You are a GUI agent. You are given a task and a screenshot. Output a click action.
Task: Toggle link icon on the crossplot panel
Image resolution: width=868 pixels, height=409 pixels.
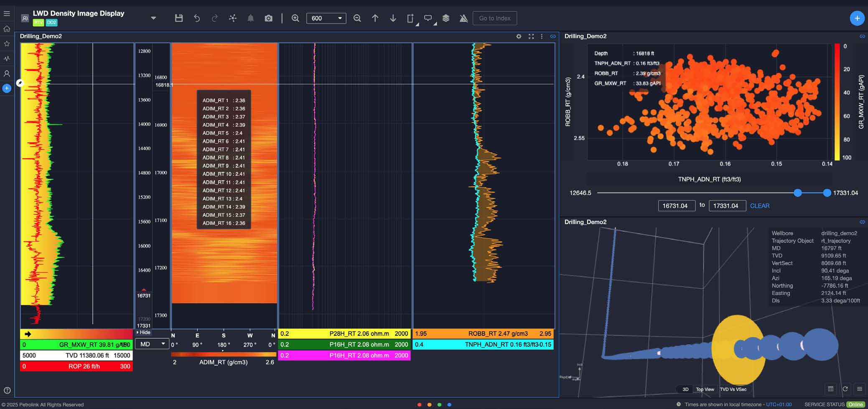coord(862,36)
